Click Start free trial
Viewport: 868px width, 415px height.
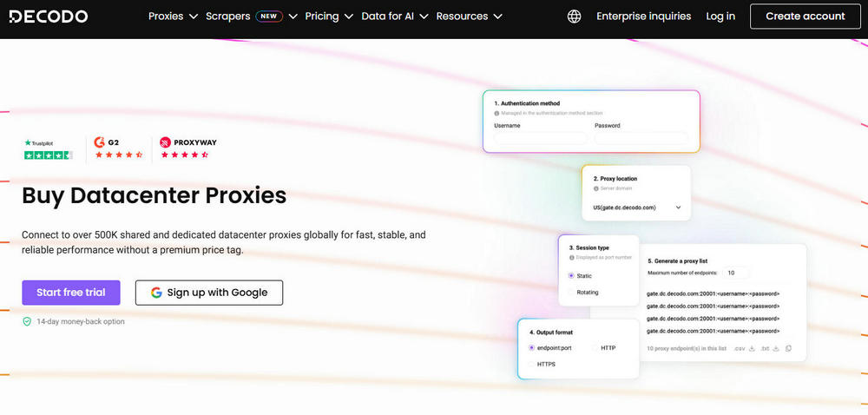(x=71, y=293)
